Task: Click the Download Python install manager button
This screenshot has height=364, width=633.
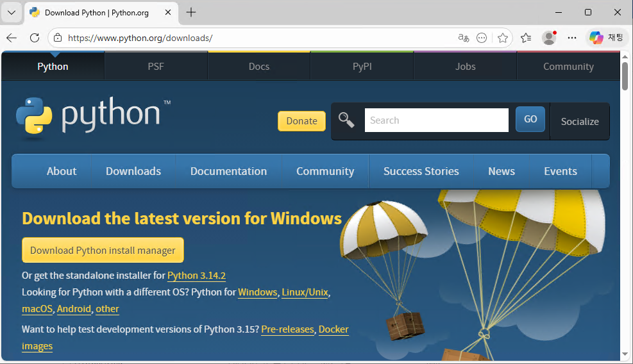Action: [x=103, y=251]
